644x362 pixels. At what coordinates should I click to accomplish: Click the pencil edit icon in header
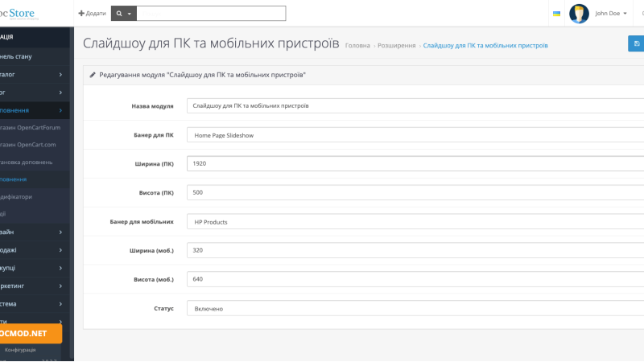coord(93,75)
